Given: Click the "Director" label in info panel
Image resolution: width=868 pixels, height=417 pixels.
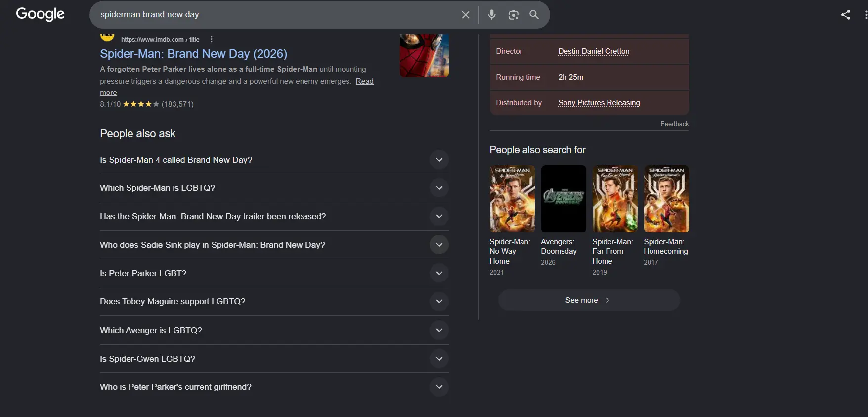Looking at the screenshot, I should [509, 51].
